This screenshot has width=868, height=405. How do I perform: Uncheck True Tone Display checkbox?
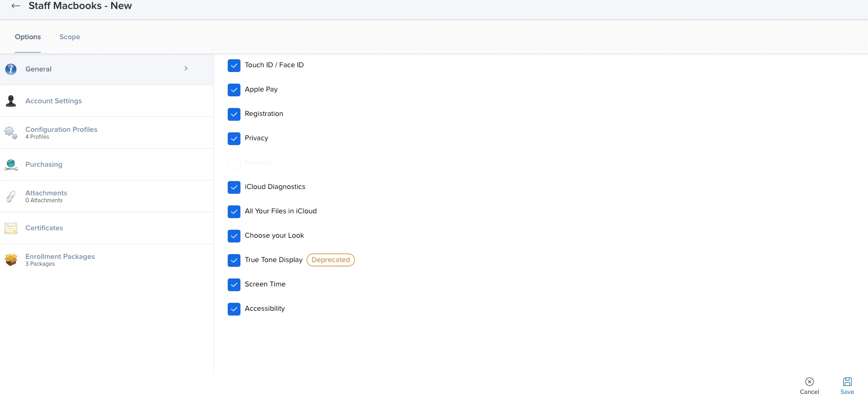(x=234, y=260)
